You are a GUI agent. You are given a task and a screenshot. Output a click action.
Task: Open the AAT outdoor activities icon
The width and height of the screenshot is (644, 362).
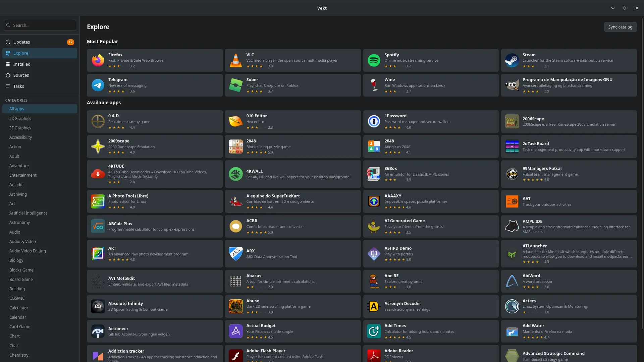tap(512, 201)
